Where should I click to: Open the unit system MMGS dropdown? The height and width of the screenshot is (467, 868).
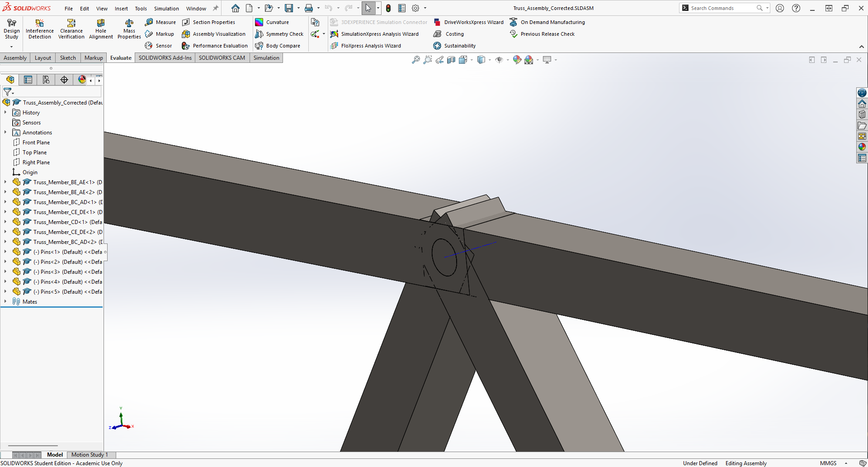846,463
